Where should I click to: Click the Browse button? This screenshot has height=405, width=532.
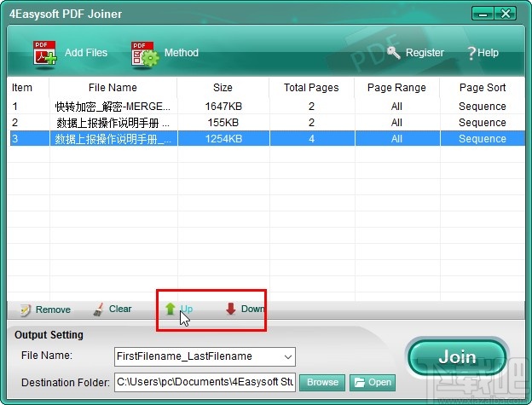322,382
